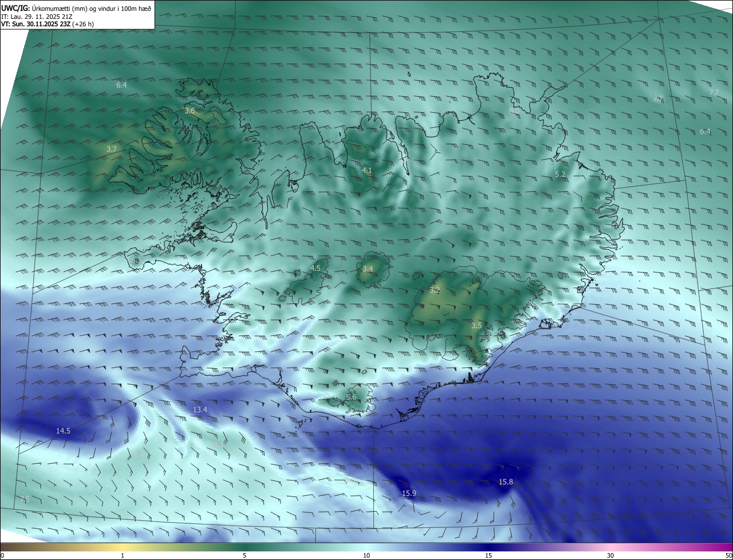Select the 15.9 maximum value label
733x560 pixels.
click(x=409, y=493)
